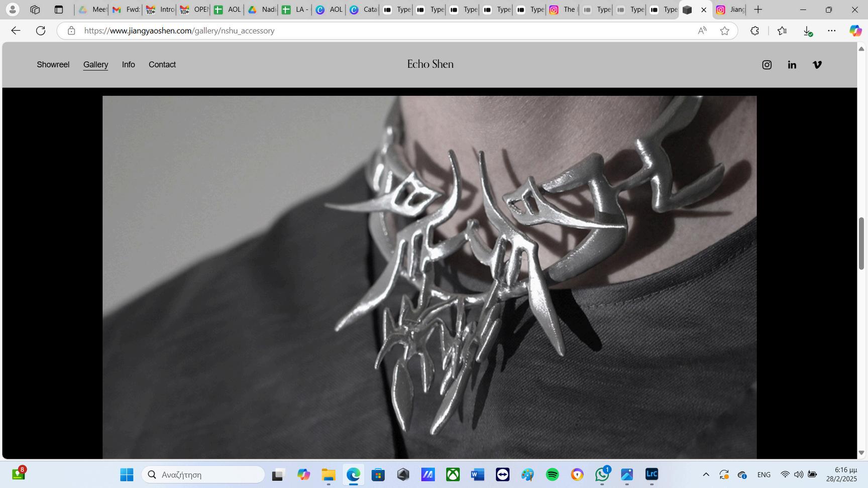Open the Extensions puzzle icon
This screenshot has width=868, height=488.
tap(754, 31)
